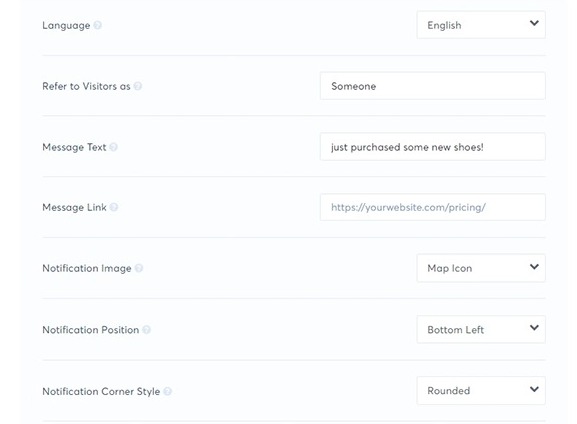The image size is (577, 424).
Task: Expand the Notification Image Map Icon dropdown
Action: pos(481,268)
